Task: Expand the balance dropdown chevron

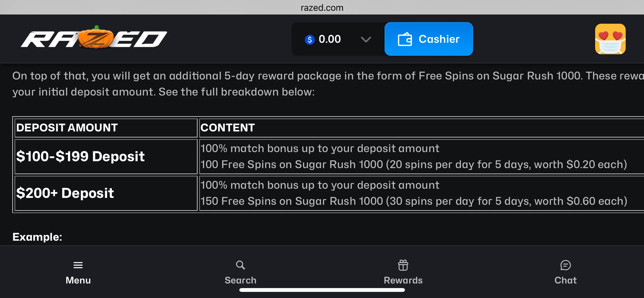Action: tap(366, 39)
